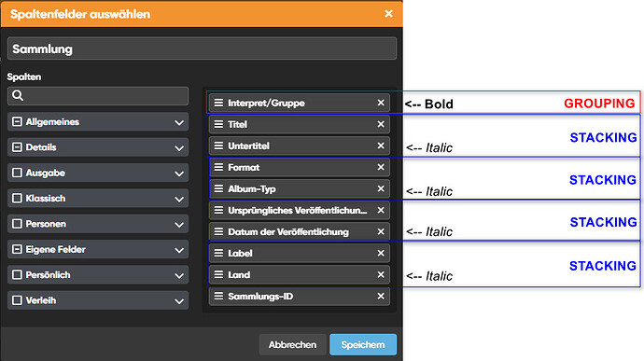Select the Ursprüngliches Veröffentlichun... label

coord(298,210)
